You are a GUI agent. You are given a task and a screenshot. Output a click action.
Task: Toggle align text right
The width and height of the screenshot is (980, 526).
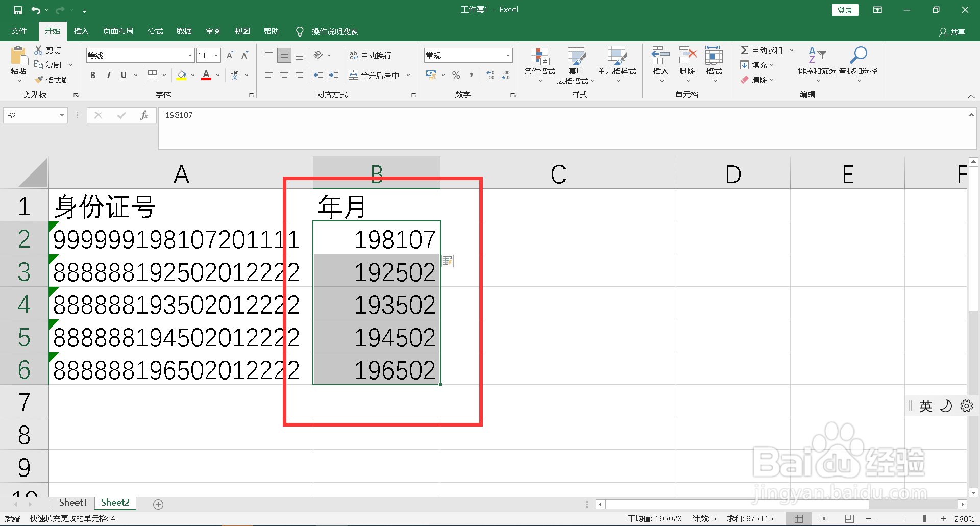[300, 75]
